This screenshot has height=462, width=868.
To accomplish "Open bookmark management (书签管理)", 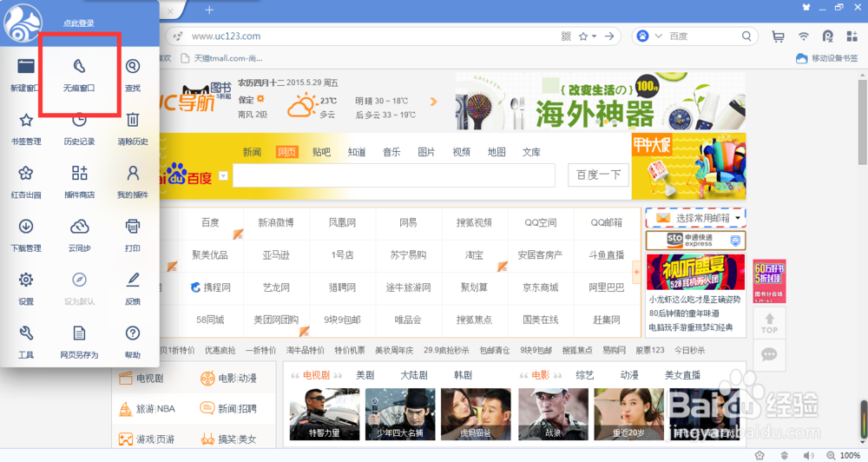I will tap(25, 129).
